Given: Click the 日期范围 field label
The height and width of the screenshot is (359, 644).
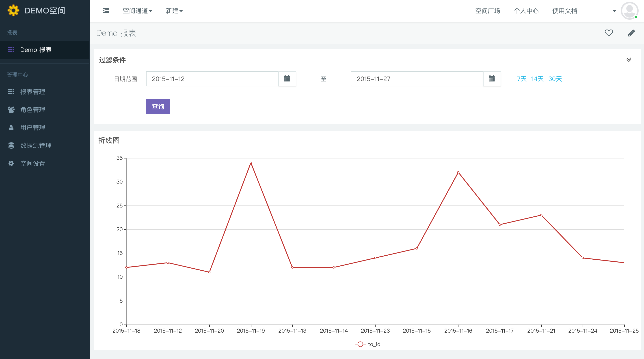Looking at the screenshot, I should (x=125, y=79).
